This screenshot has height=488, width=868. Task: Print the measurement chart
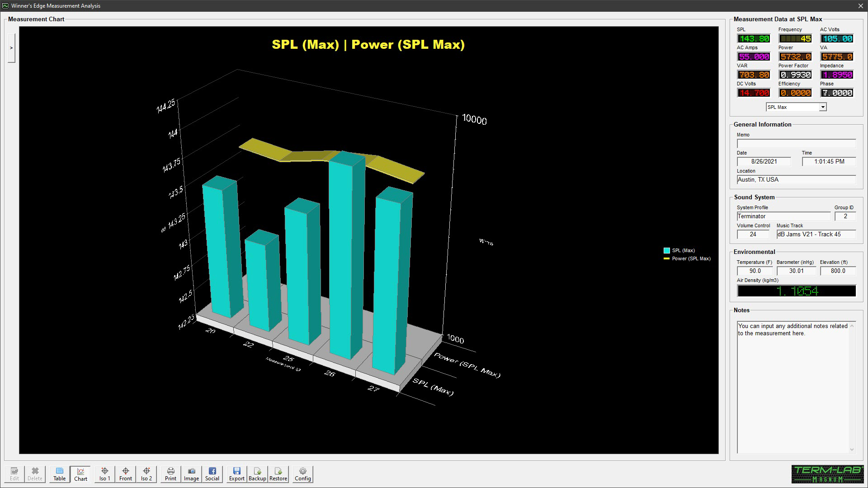tap(170, 474)
